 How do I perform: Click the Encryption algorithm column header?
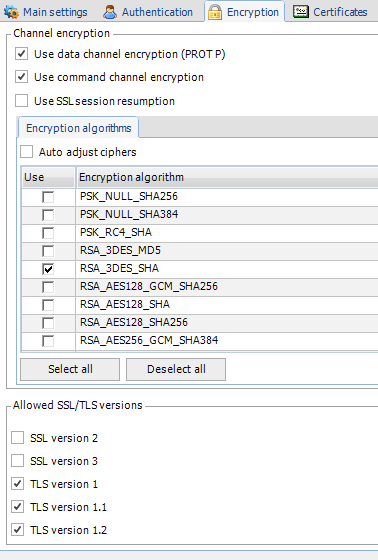pyautogui.click(x=227, y=177)
